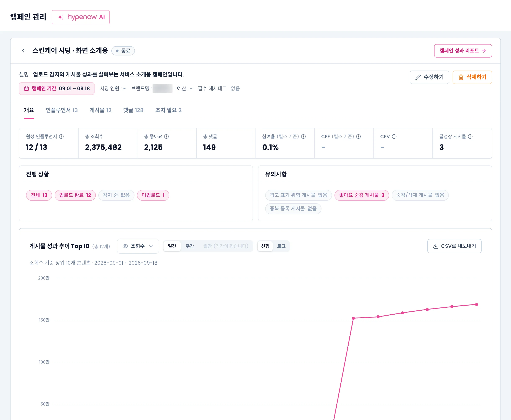This screenshot has height=420, width=511.
Task: Open the 조치 필요 2 tab
Action: click(x=169, y=110)
